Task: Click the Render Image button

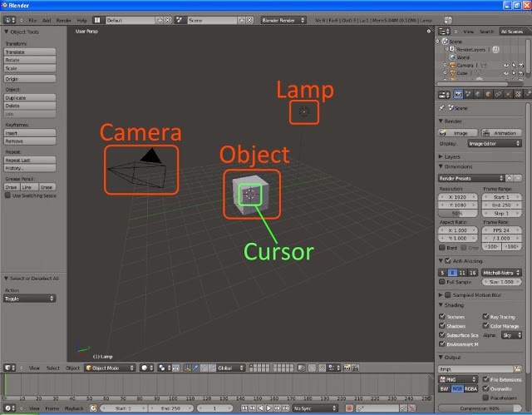Action: click(x=458, y=133)
